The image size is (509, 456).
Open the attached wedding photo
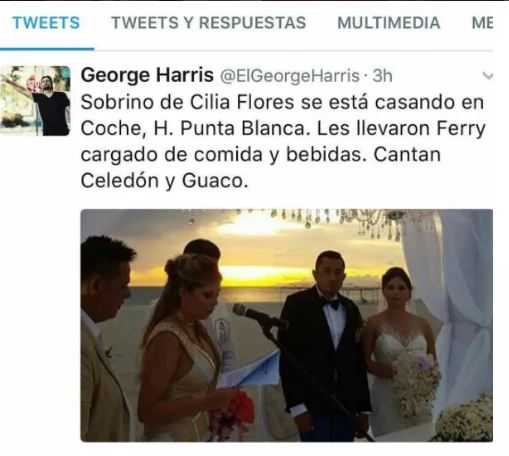[287, 325]
